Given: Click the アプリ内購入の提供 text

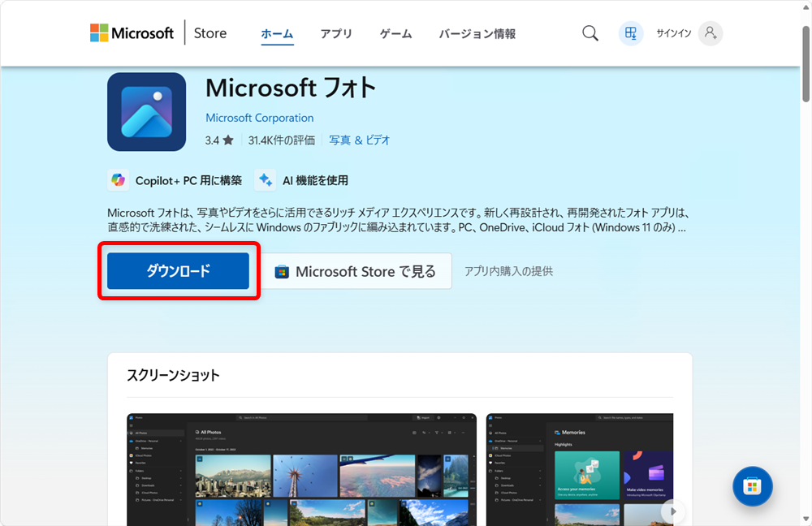Looking at the screenshot, I should pyautogui.click(x=508, y=271).
